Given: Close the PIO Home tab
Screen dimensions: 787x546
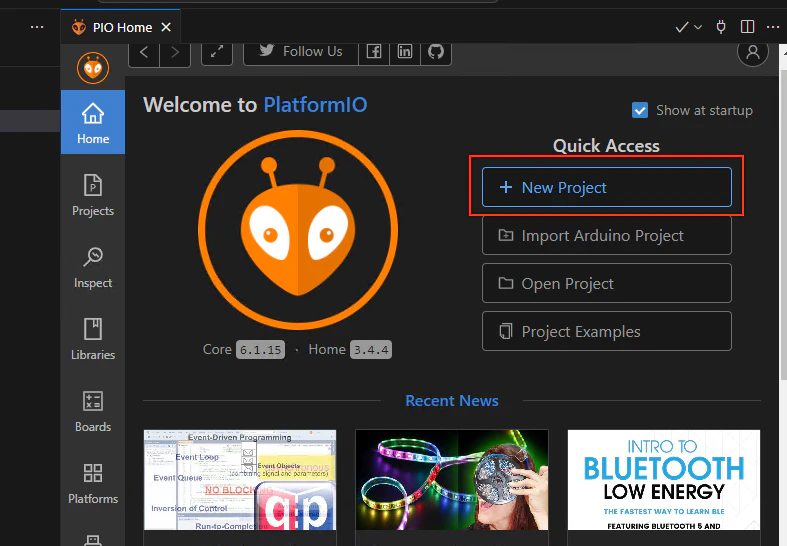Looking at the screenshot, I should pos(166,27).
